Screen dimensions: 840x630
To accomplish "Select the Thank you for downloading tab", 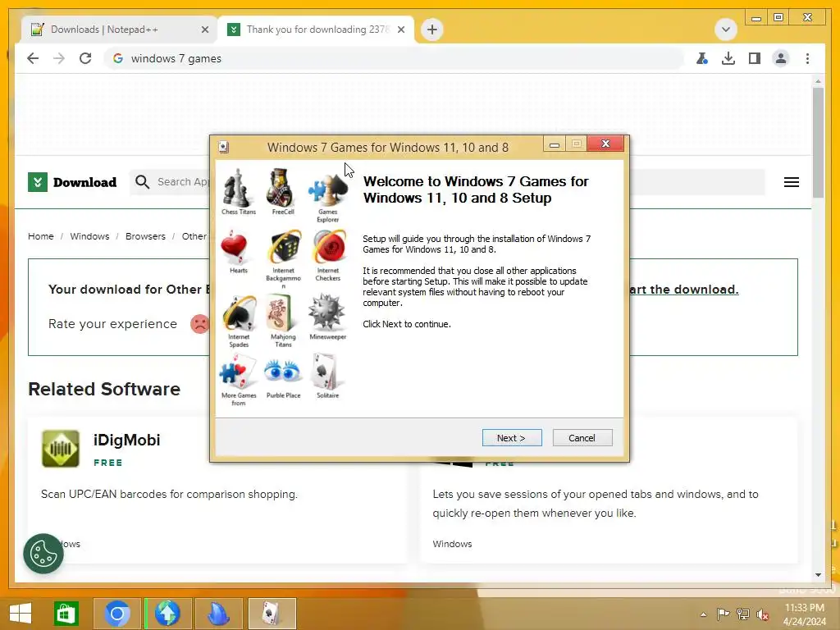I will (x=317, y=30).
